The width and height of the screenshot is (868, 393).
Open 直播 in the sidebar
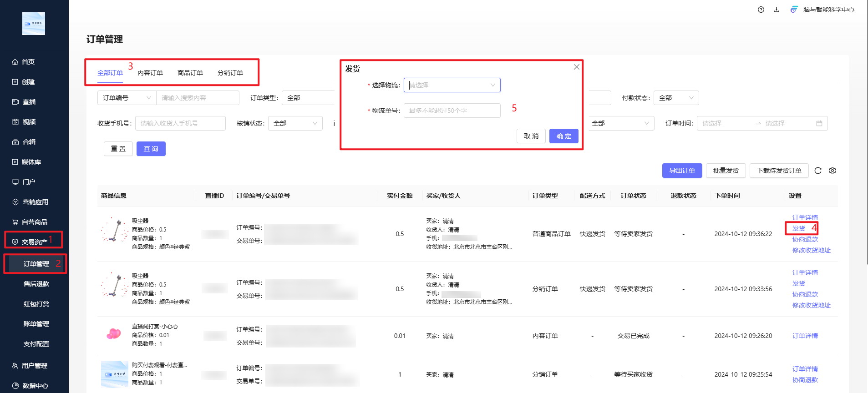29,102
